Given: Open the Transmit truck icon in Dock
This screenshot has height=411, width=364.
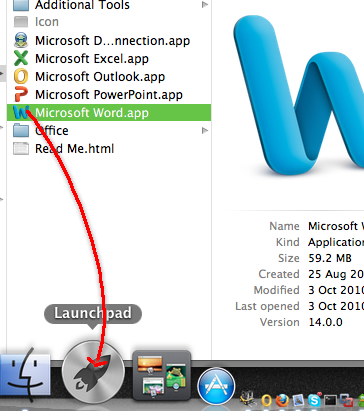Looking at the screenshot, I should click(x=248, y=399).
